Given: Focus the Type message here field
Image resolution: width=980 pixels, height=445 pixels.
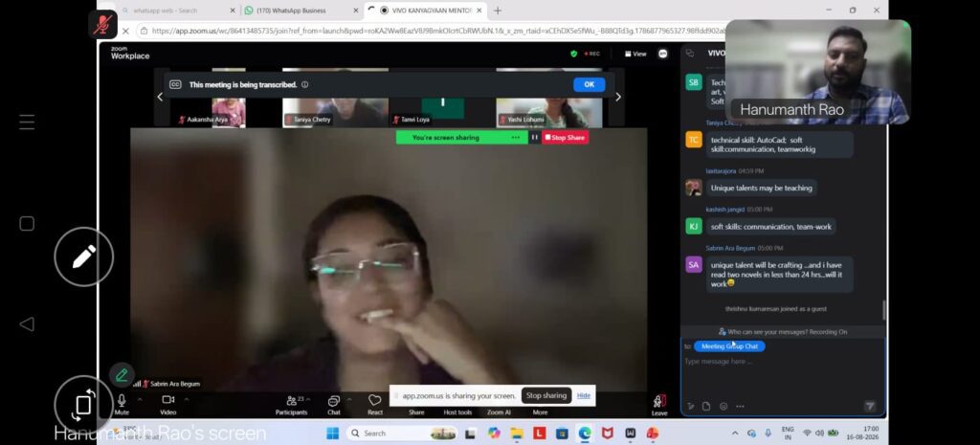Looking at the screenshot, I should (x=783, y=362).
